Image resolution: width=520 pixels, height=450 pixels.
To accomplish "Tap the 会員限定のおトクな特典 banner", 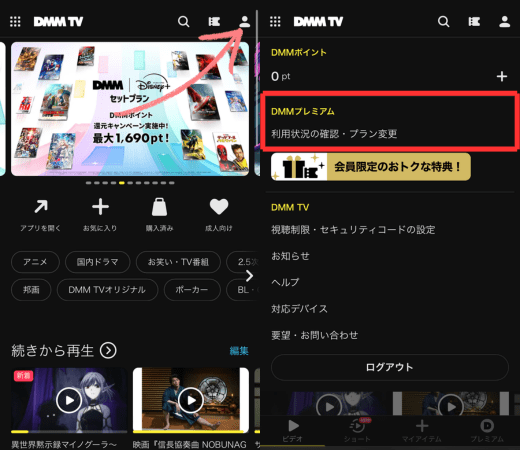I will click(371, 167).
